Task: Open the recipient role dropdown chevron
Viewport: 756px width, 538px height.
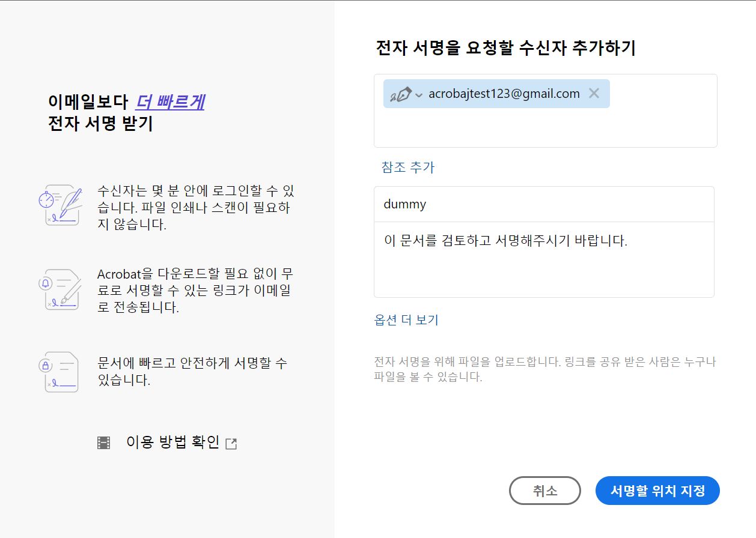Action: 419,95
